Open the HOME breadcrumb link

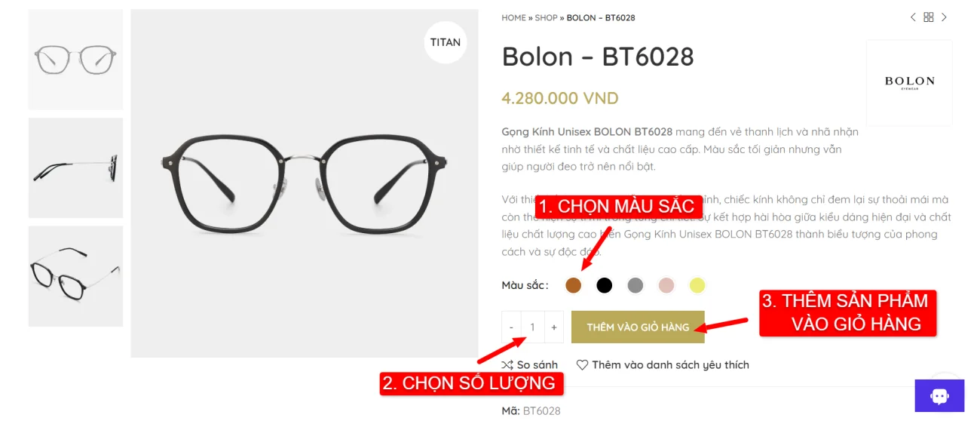[x=513, y=17]
